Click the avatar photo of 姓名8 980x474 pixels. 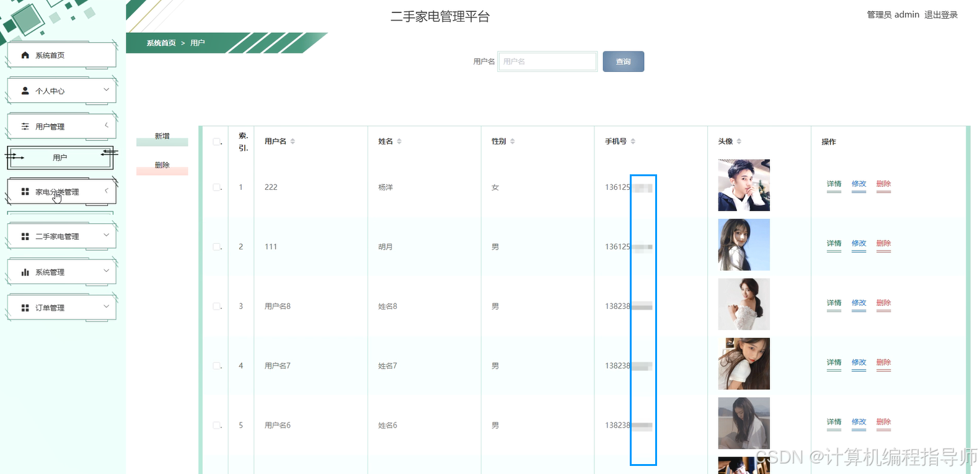click(744, 304)
